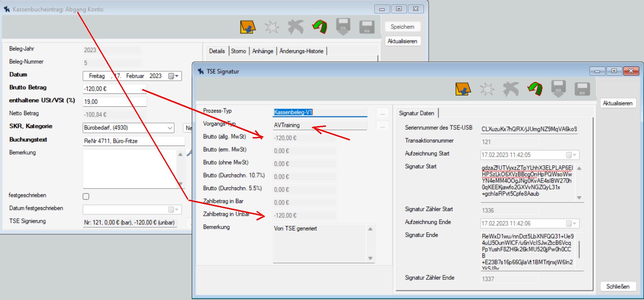Image resolution: width=644 pixels, height=300 pixels.
Task: Click floppy disk with down arrow in TSE Signatur toolbar
Action: (558, 89)
